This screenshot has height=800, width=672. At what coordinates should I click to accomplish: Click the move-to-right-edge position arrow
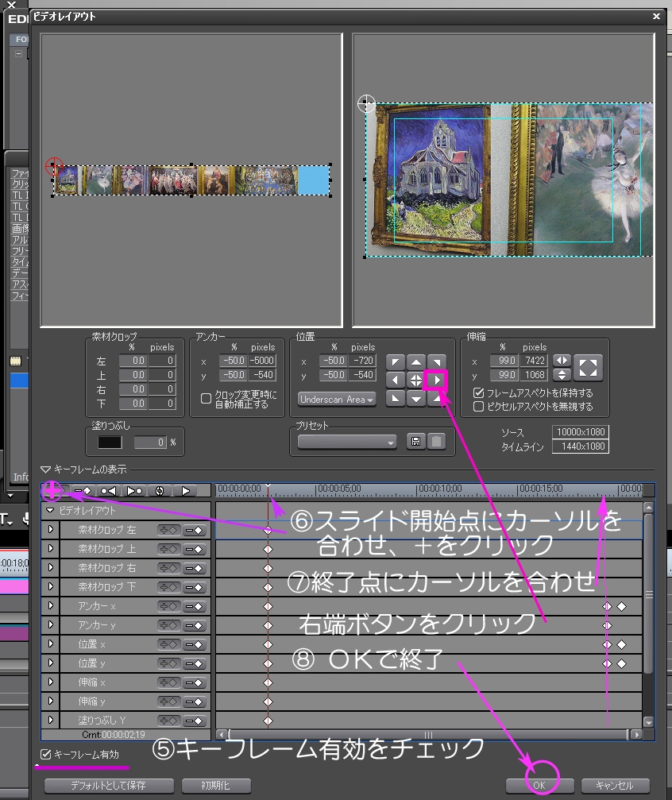436,381
